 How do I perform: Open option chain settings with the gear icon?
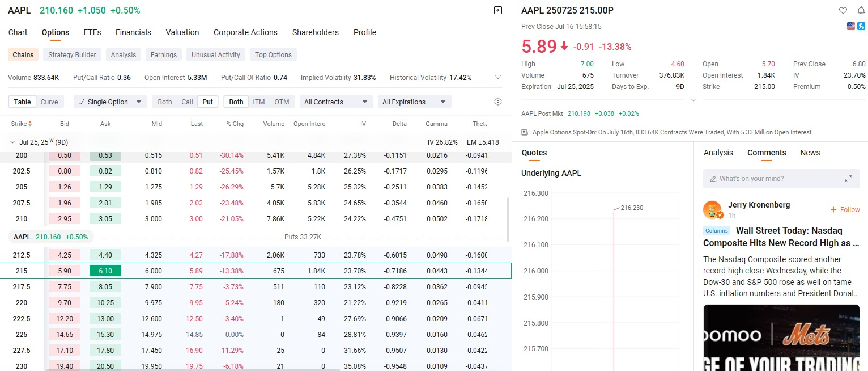(x=498, y=102)
